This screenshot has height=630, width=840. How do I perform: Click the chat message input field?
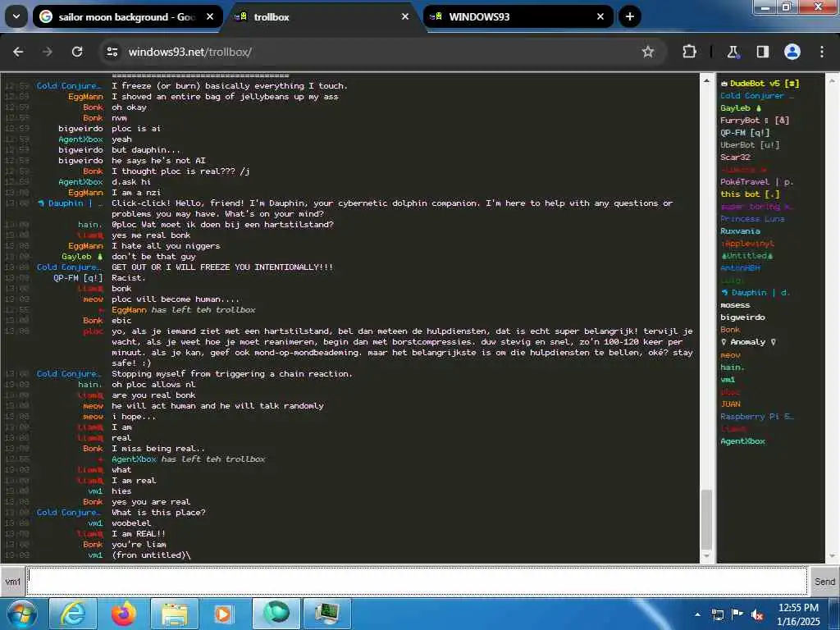tap(418, 582)
